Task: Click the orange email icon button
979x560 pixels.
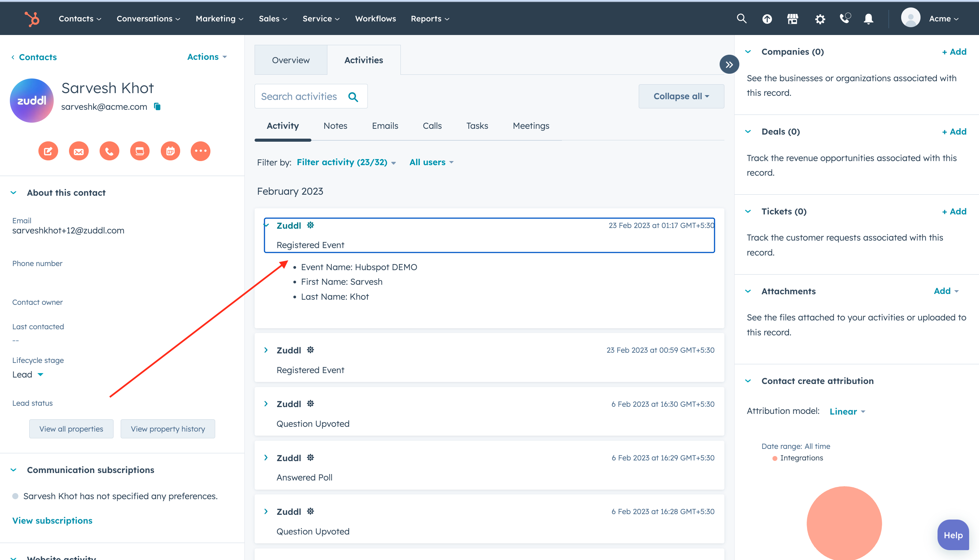Action: (79, 151)
